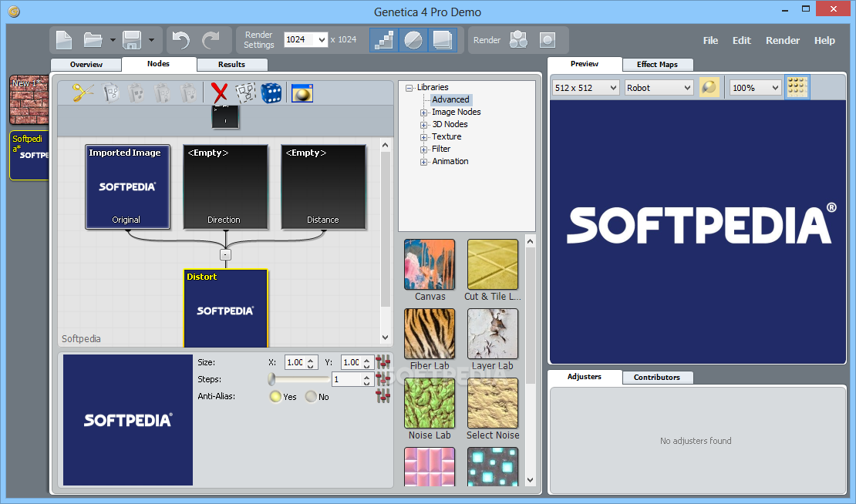The image size is (856, 504).
Task: Redo the last undone action
Action: pyautogui.click(x=211, y=40)
